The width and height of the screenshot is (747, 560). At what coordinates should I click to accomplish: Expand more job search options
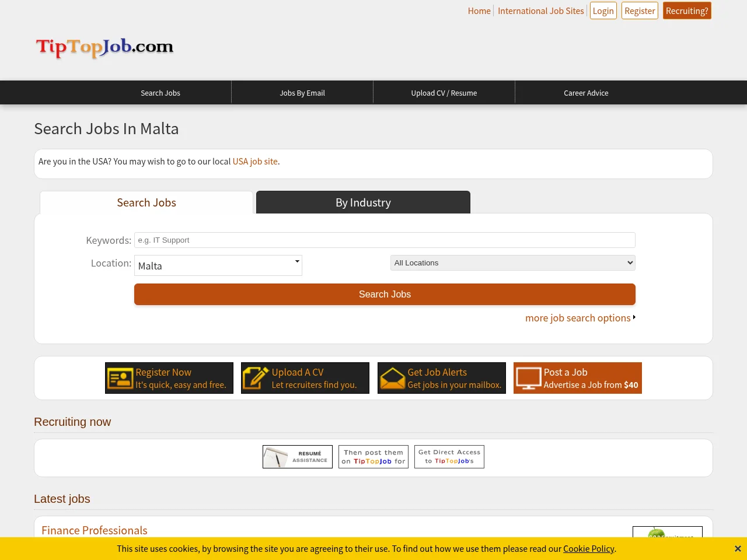click(x=580, y=318)
